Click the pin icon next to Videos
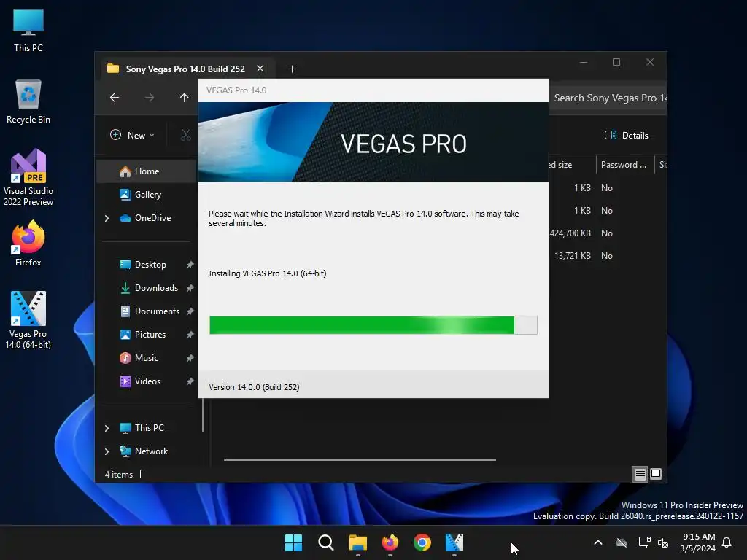This screenshot has height=560, width=747. click(190, 381)
